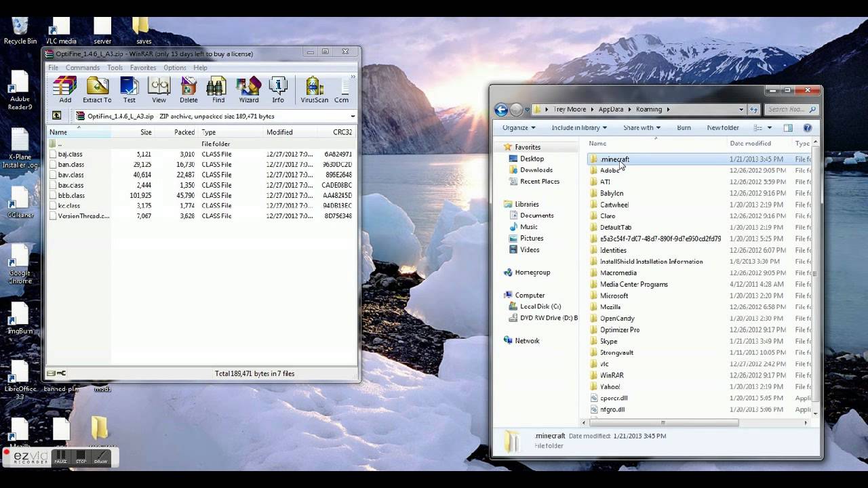Select the saves folder on desktop
The image size is (868, 488).
143,30
